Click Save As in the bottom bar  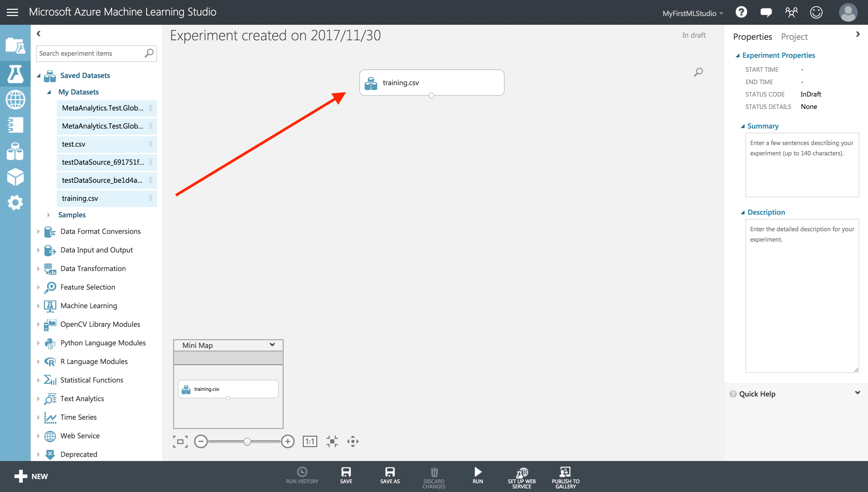[x=390, y=475]
